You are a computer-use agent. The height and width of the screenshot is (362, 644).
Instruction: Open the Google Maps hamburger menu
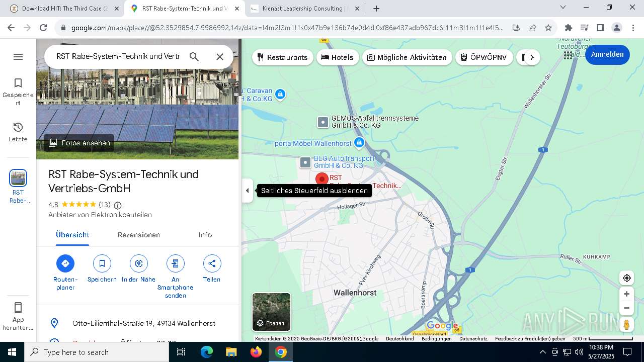pos(18,57)
